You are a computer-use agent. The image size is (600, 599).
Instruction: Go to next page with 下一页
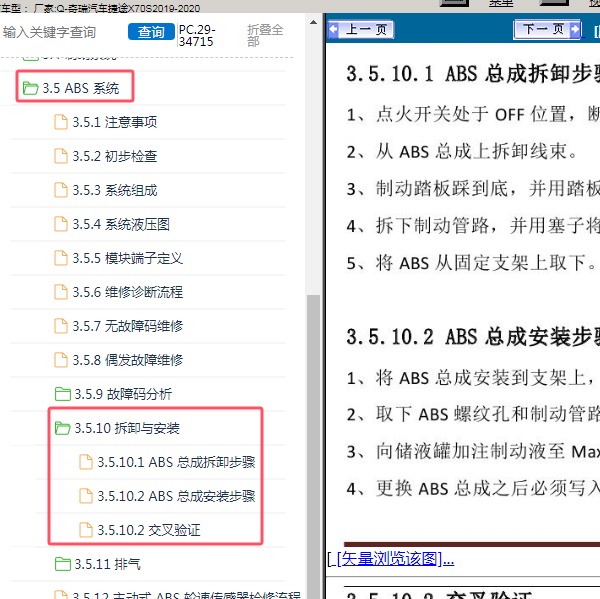pyautogui.click(x=548, y=29)
